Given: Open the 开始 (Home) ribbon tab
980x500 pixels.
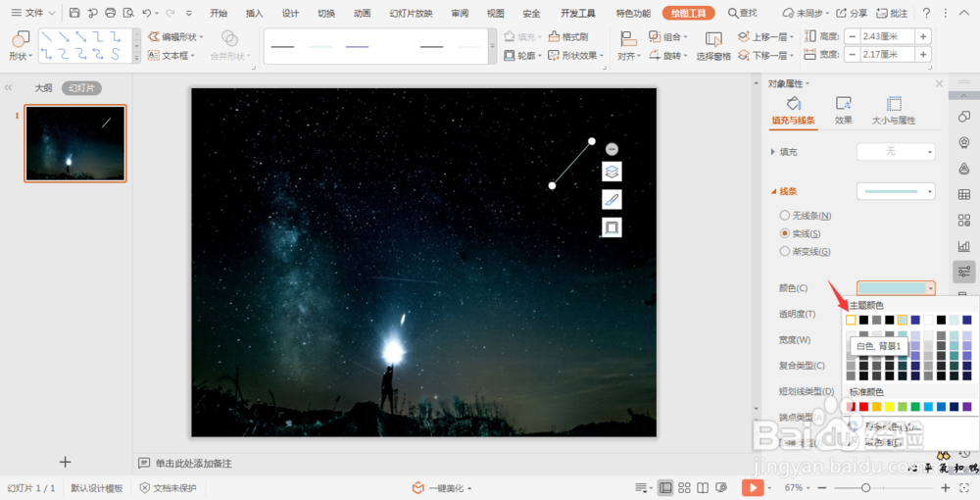Looking at the screenshot, I should (219, 13).
